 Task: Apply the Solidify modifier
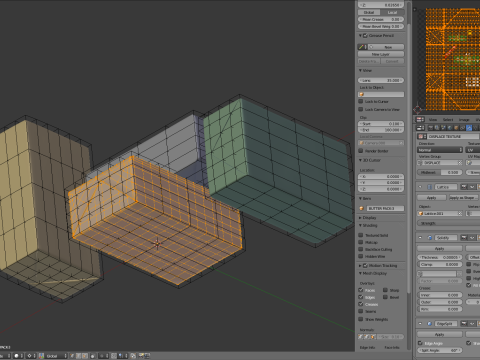[x=440, y=249]
